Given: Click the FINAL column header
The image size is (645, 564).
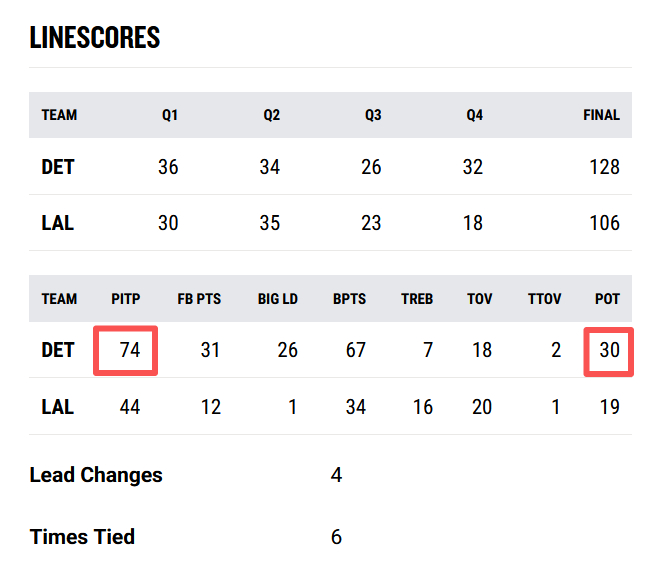Looking at the screenshot, I should click(601, 115).
